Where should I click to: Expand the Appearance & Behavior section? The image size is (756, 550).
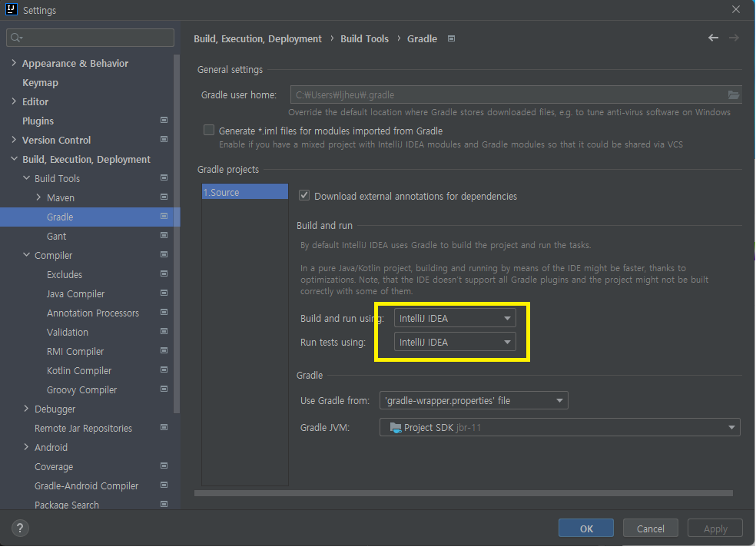coord(14,63)
